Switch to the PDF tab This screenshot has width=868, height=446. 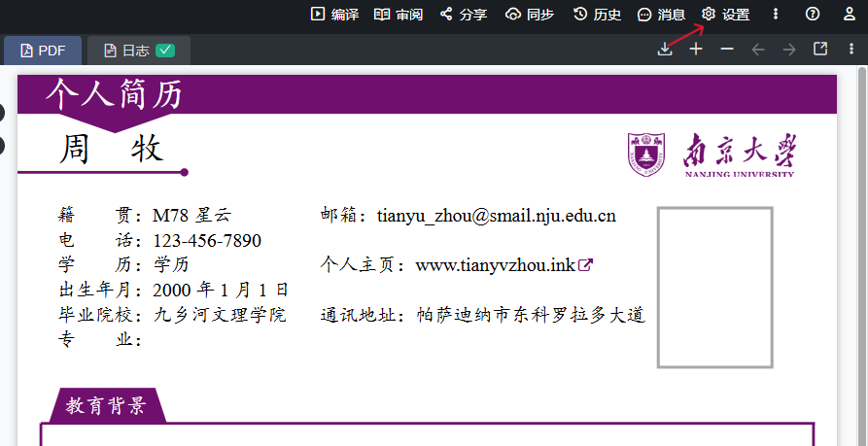pos(43,50)
